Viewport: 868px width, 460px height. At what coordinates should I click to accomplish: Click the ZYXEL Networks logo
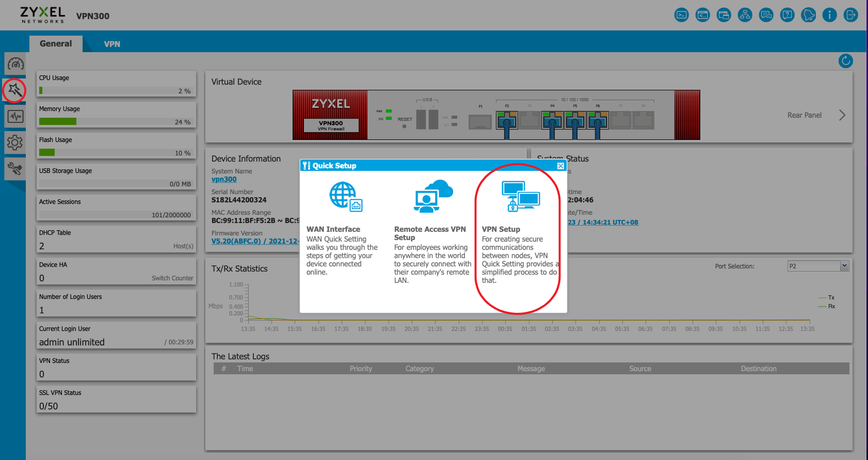point(43,14)
